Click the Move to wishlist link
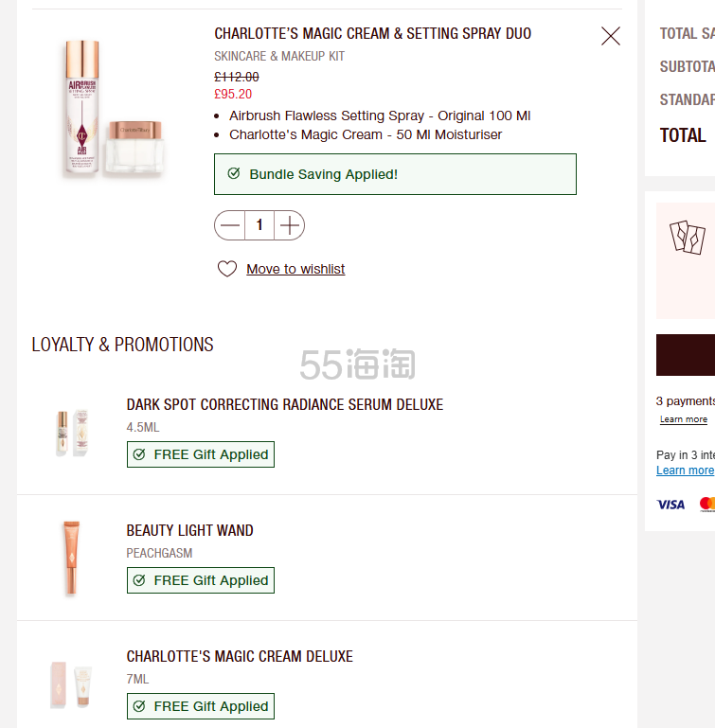The width and height of the screenshot is (715, 728). click(x=295, y=269)
